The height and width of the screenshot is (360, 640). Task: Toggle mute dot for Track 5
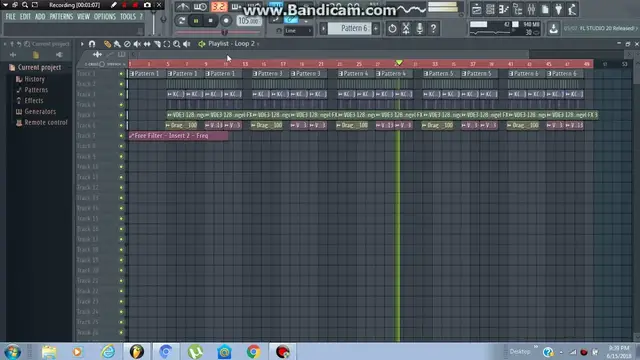121,115
